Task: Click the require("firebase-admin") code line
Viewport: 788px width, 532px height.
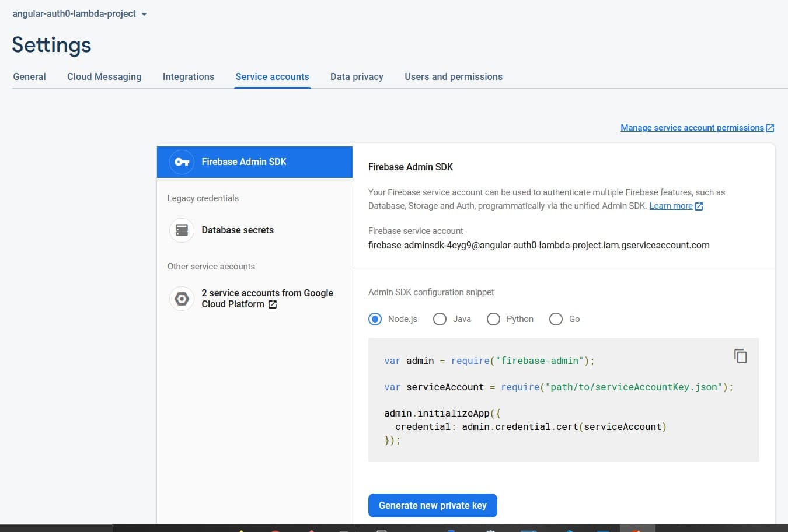Action: point(489,360)
